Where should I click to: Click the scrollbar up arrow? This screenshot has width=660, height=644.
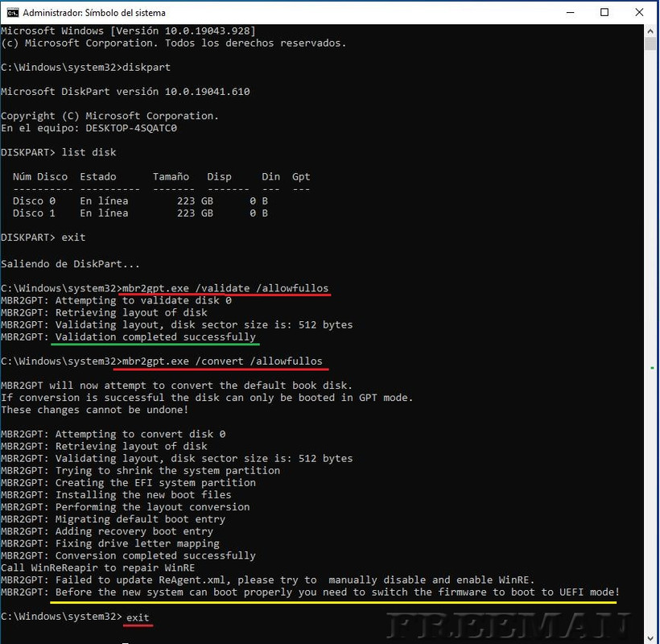(x=650, y=31)
